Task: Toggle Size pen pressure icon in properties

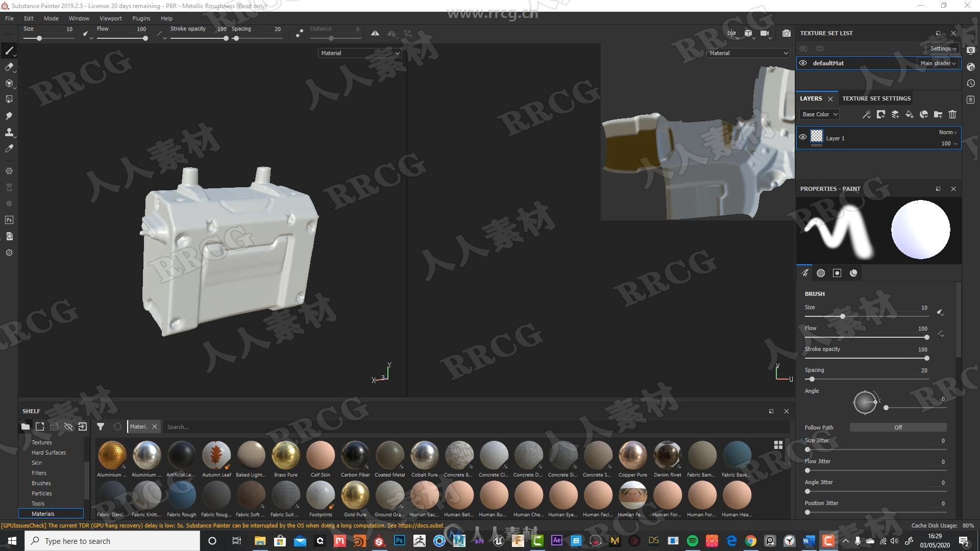Action: tap(940, 312)
